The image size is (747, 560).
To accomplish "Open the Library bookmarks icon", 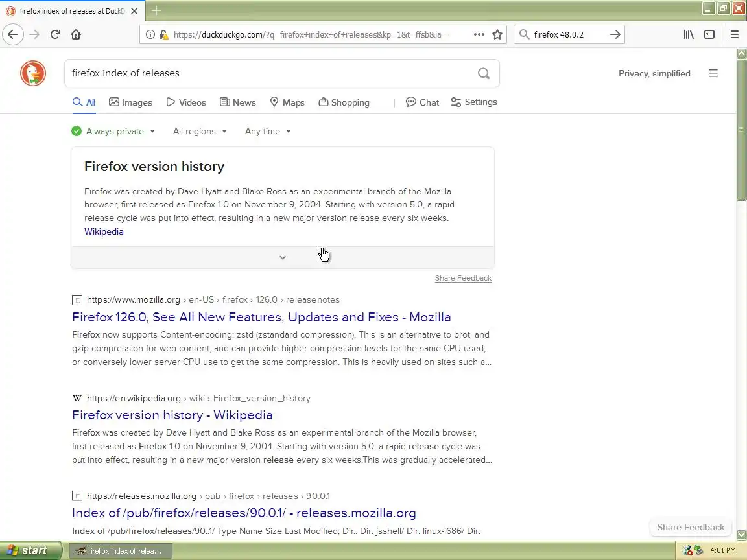I will click(689, 34).
